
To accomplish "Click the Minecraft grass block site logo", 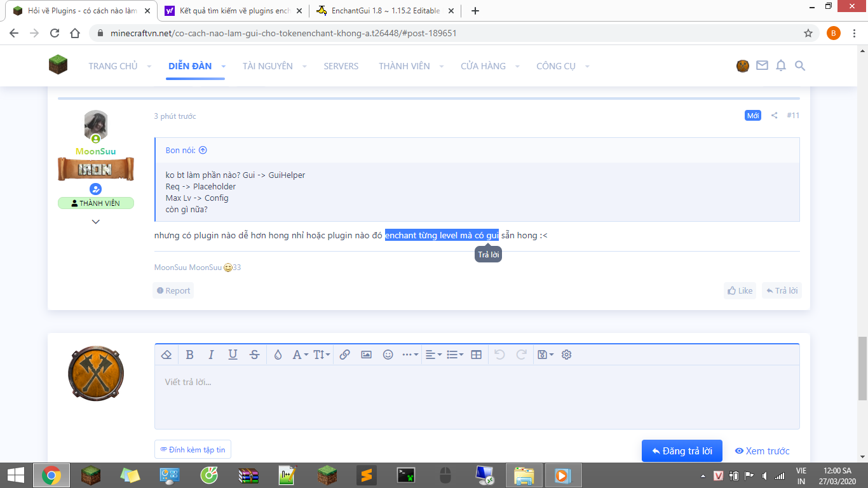I will pos(58,65).
